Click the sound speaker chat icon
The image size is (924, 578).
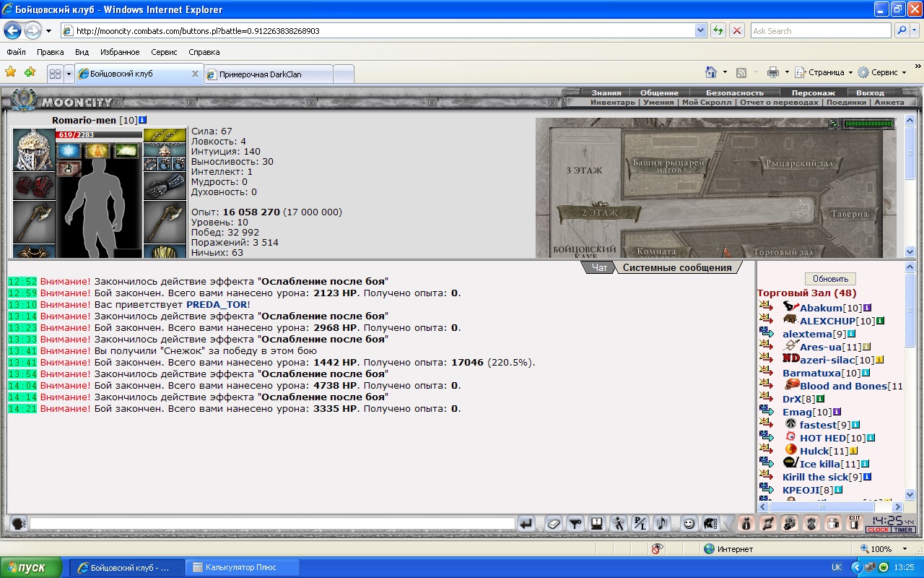tap(661, 524)
